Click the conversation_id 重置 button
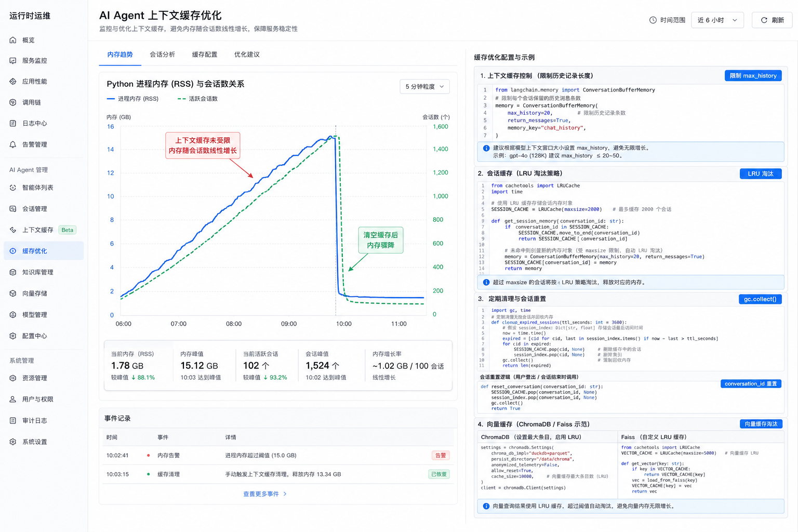Image resolution: width=798 pixels, height=532 pixels. coord(751,384)
